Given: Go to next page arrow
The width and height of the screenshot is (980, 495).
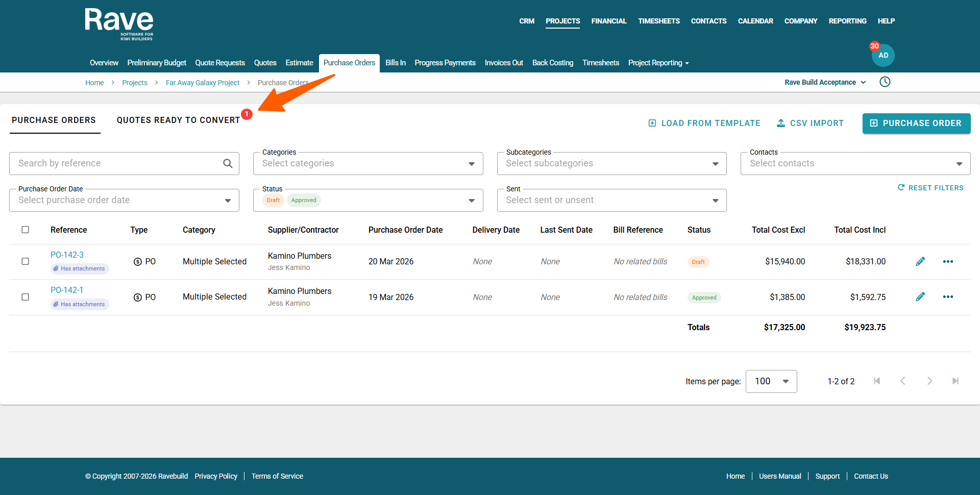Looking at the screenshot, I should tap(929, 381).
